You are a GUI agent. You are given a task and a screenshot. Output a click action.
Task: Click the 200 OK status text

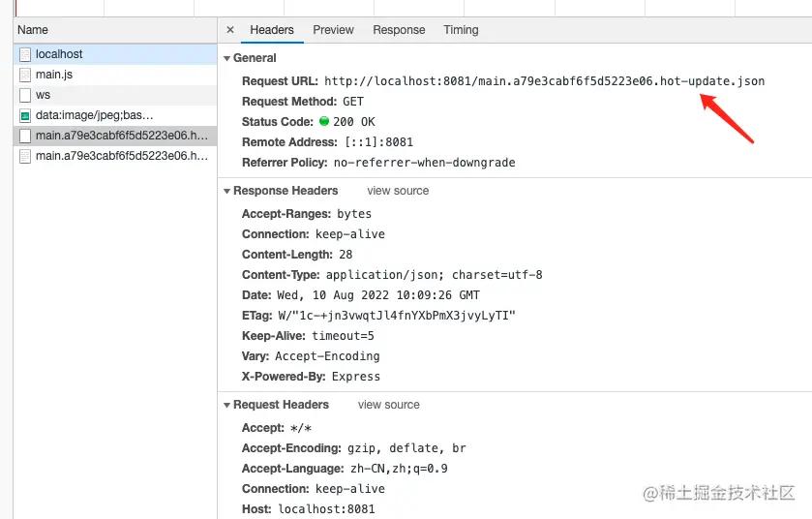tap(353, 122)
